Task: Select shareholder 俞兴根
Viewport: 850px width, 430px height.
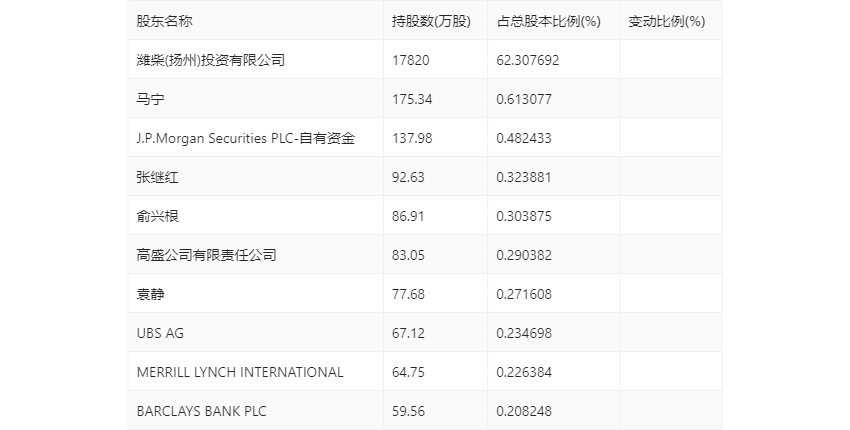Action: 157,216
